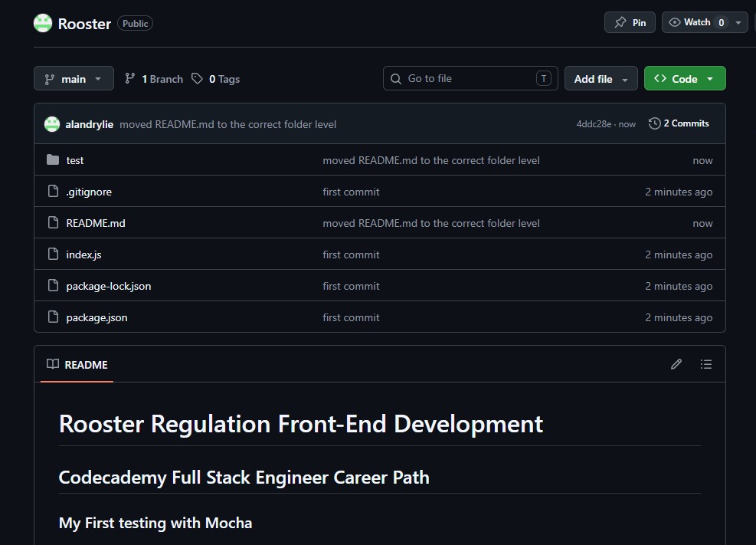
Task: Click the 2 minutes ago timestamp for index.js
Action: 679,254
